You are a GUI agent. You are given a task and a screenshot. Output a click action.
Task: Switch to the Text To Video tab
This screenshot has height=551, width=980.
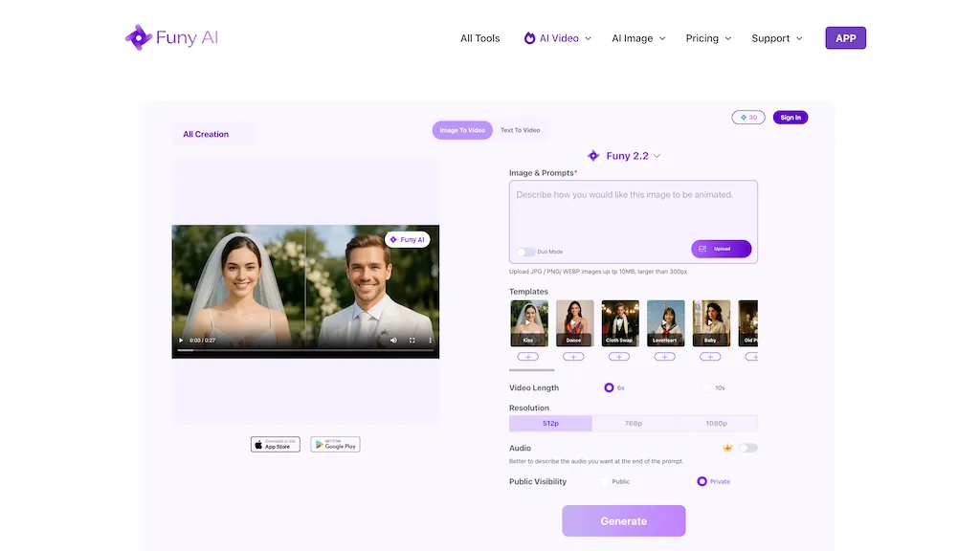tap(520, 130)
